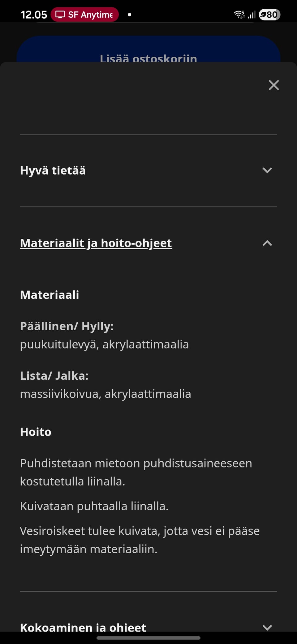The image size is (297, 644).
Task: Open the Hyvä tietää chevron arrow
Action: point(267,170)
